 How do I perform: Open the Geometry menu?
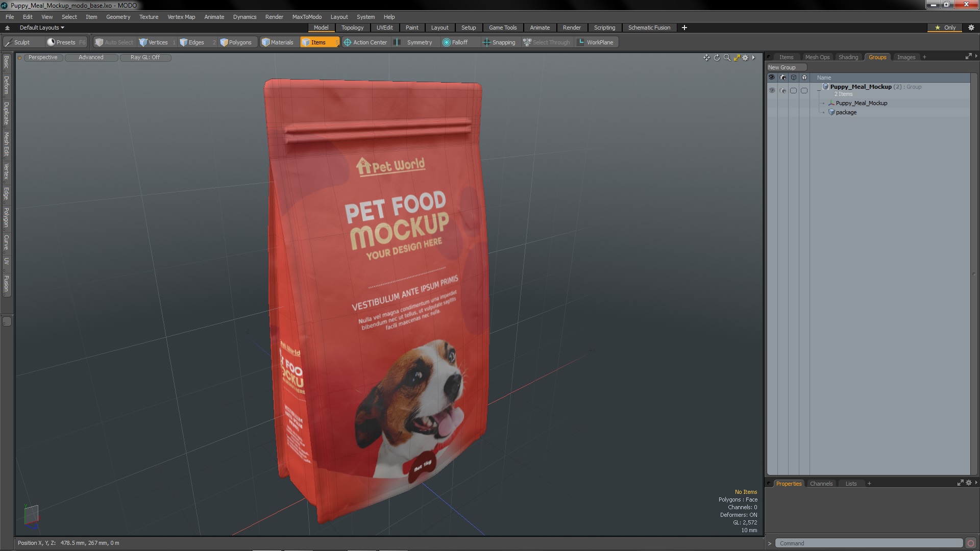pyautogui.click(x=118, y=17)
